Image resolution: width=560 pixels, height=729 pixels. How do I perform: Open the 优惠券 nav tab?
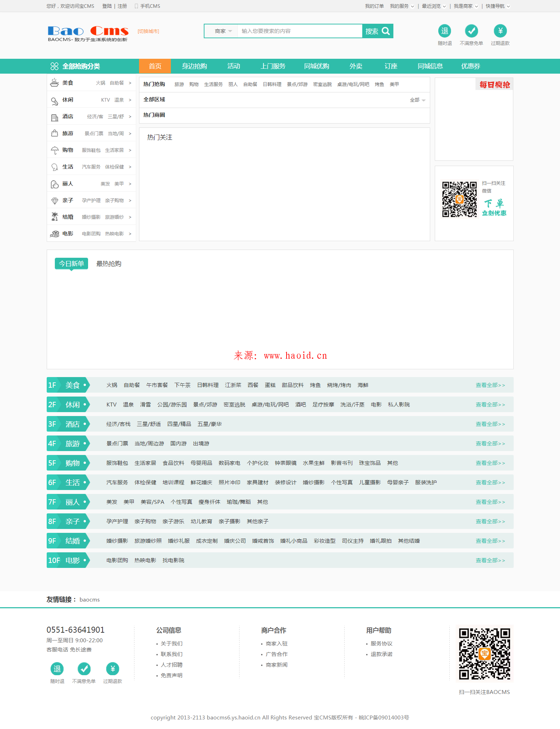click(470, 66)
